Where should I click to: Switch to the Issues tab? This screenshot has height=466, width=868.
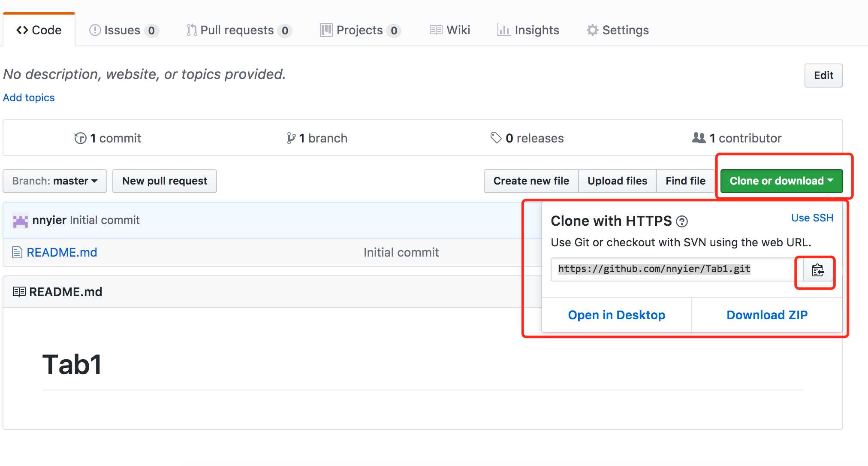point(124,30)
